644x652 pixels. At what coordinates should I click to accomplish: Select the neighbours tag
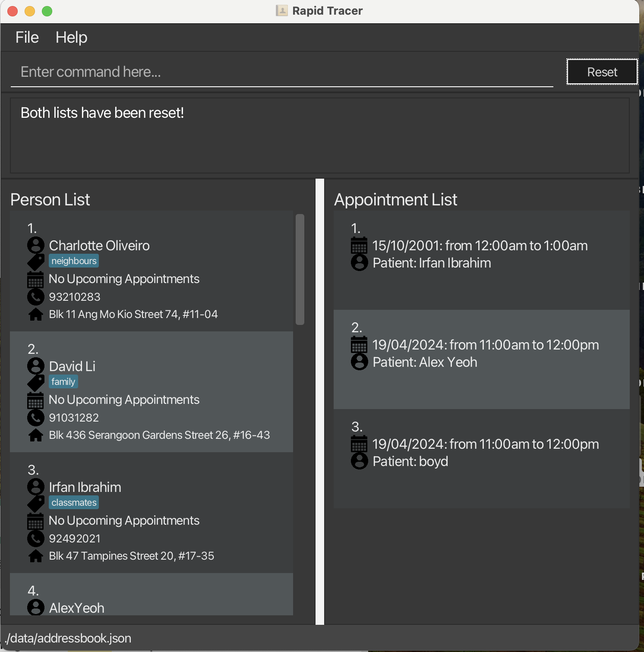point(74,261)
